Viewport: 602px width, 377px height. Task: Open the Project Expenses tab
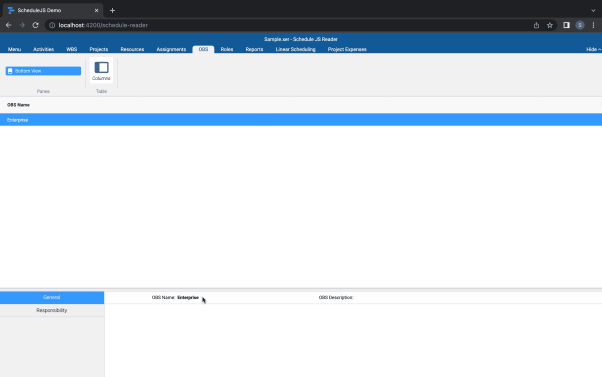click(x=347, y=49)
